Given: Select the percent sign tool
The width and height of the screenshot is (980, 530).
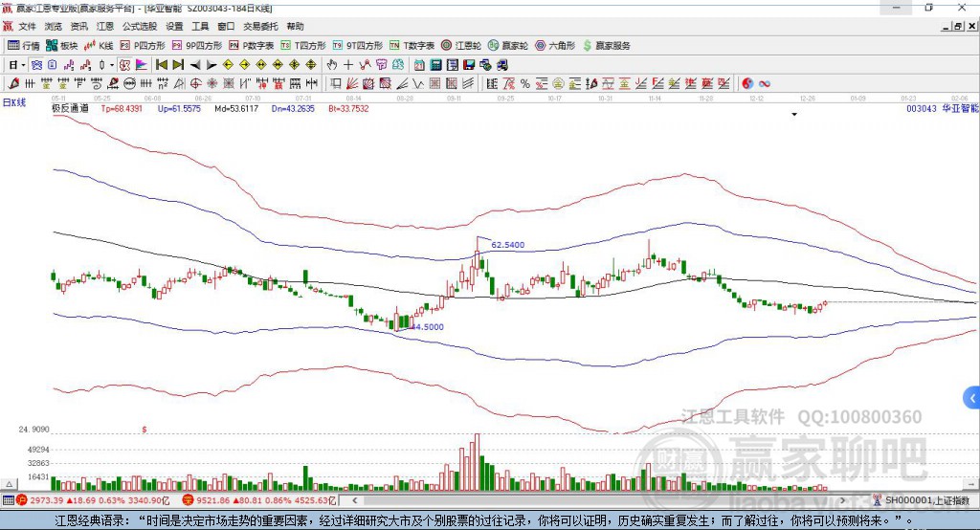Looking at the screenshot, I should tap(525, 83).
